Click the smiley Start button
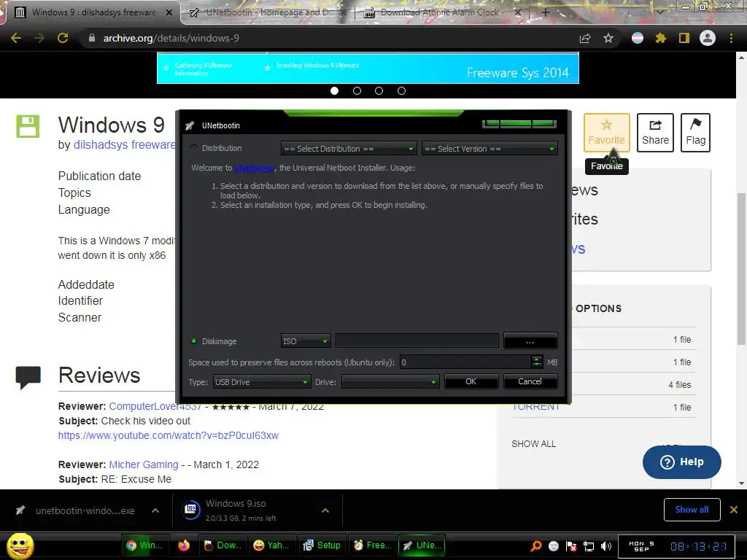The height and width of the screenshot is (560, 747). point(20,545)
